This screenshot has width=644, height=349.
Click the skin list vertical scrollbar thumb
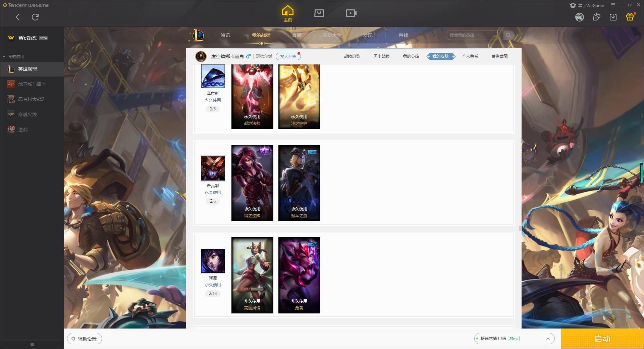[520, 229]
